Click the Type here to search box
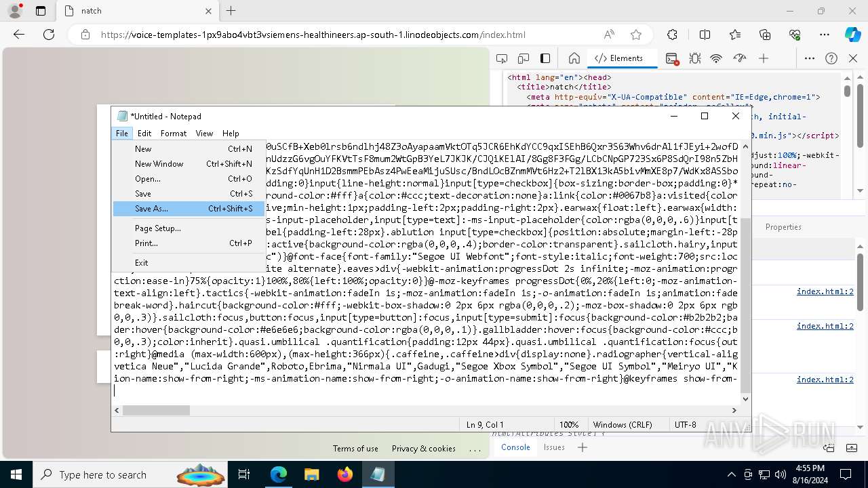The image size is (868, 488). (130, 474)
